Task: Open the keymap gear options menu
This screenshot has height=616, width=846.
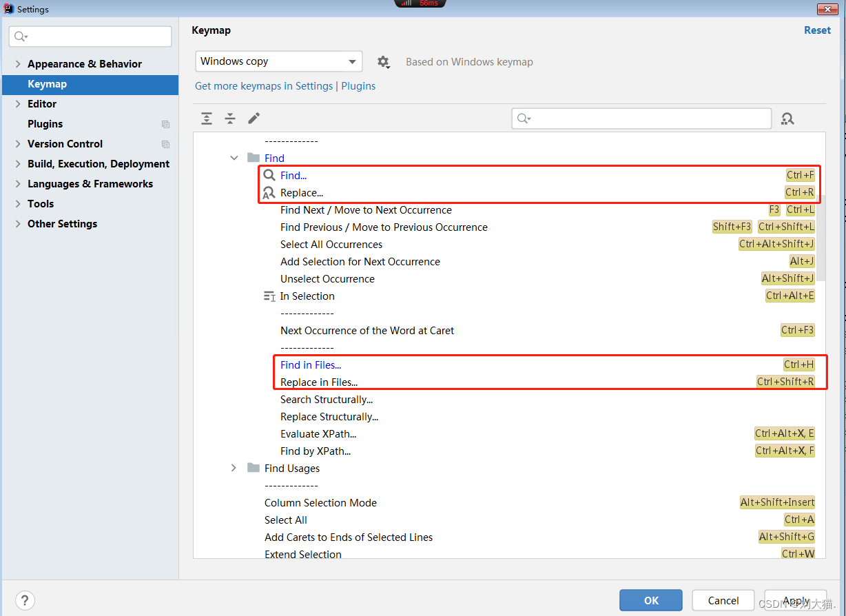Action: [x=384, y=62]
